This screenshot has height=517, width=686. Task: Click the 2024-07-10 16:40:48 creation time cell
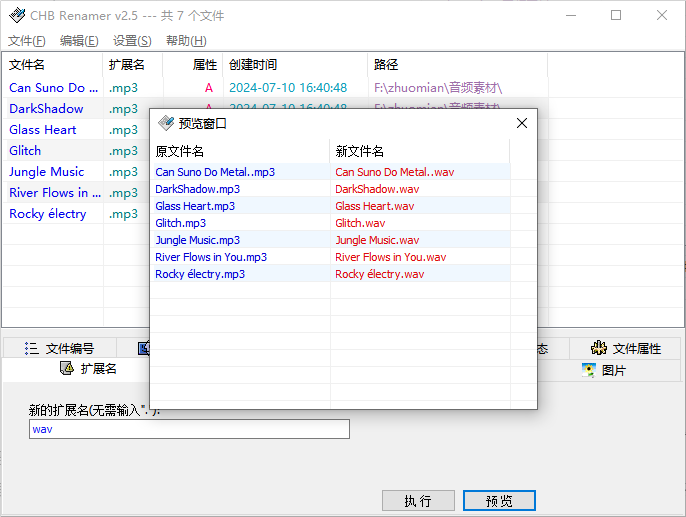tap(288, 87)
